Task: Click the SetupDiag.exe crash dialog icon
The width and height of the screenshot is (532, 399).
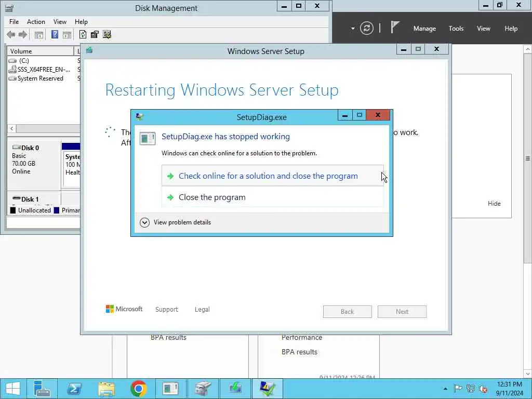Action: pos(148,138)
